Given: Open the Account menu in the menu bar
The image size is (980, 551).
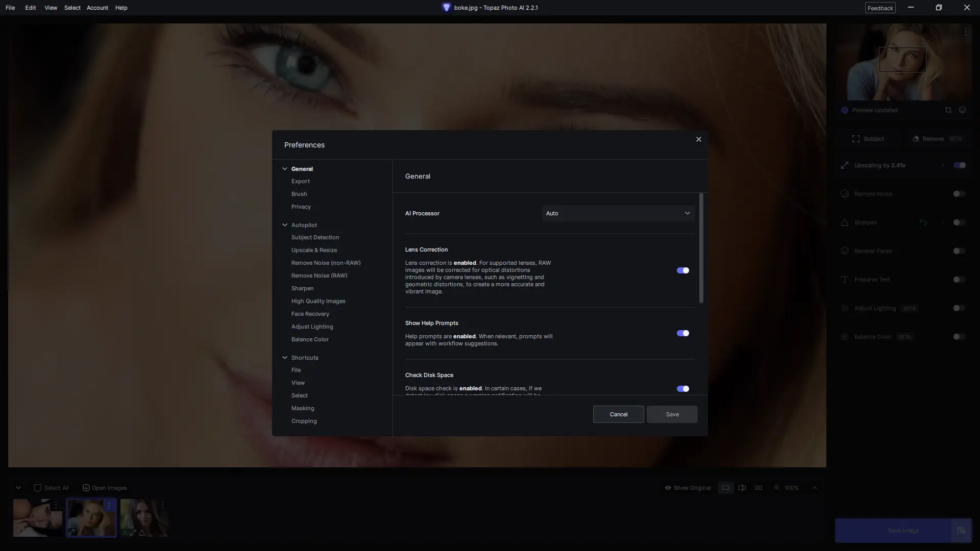Looking at the screenshot, I should point(97,8).
